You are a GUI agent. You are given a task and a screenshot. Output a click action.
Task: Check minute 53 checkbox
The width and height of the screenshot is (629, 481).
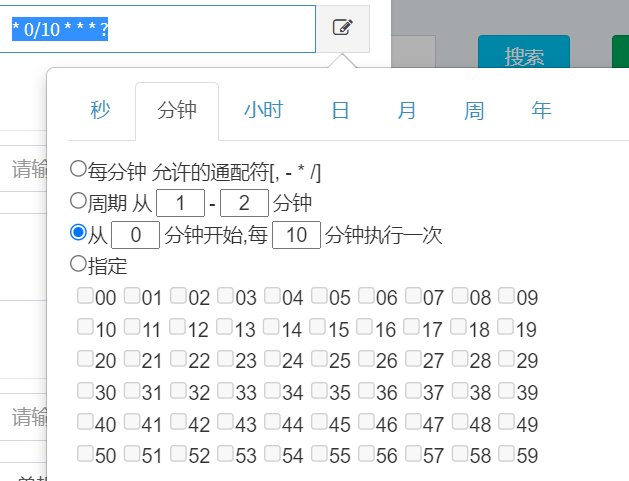(x=225, y=454)
